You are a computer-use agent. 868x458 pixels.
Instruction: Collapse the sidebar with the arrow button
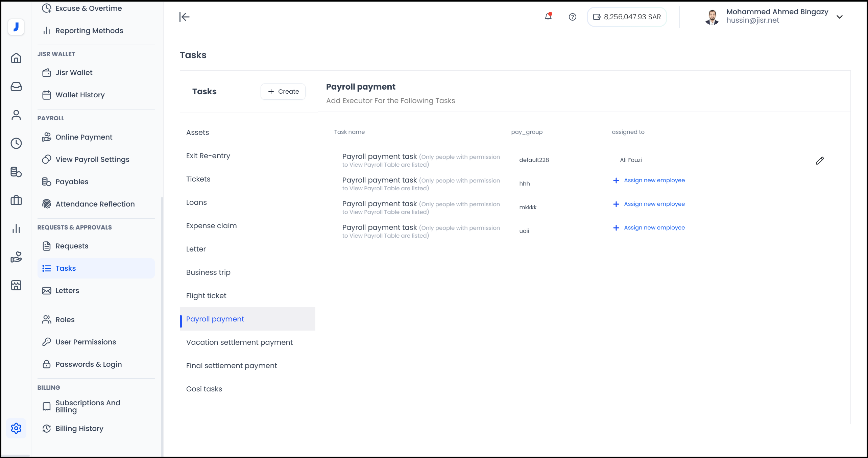pyautogui.click(x=184, y=17)
